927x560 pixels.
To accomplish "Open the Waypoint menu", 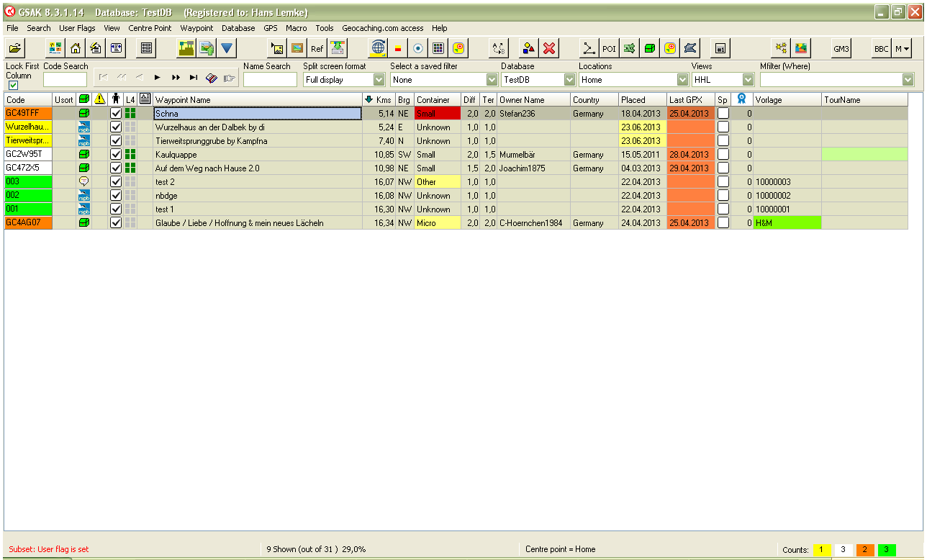I will click(196, 28).
